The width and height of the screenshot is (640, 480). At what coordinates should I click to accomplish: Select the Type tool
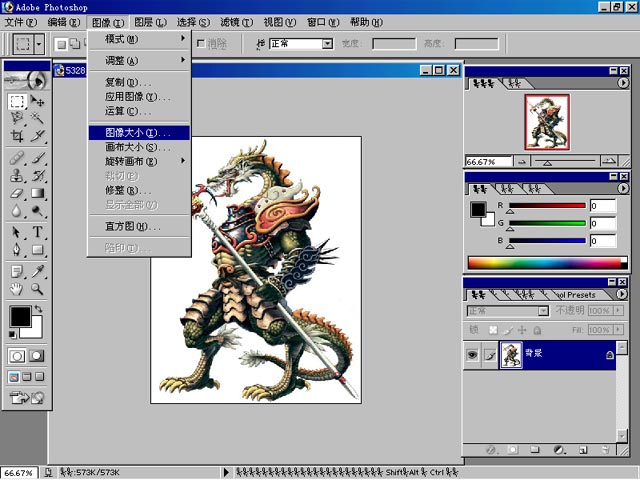(37, 232)
